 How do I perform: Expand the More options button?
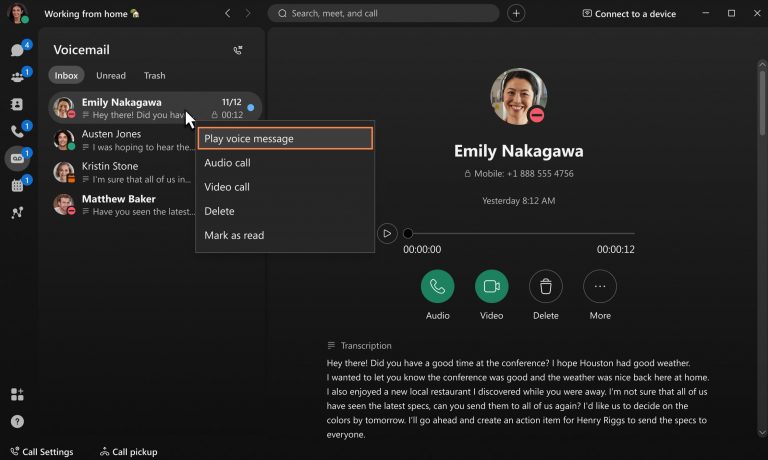point(600,287)
